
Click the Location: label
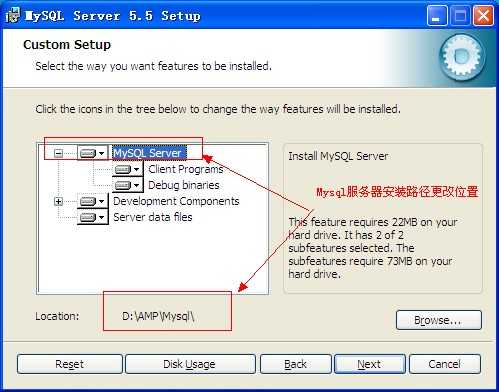57,316
